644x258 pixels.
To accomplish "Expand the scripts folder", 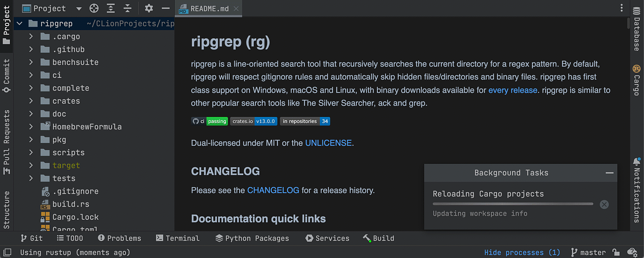I will tap(31, 153).
